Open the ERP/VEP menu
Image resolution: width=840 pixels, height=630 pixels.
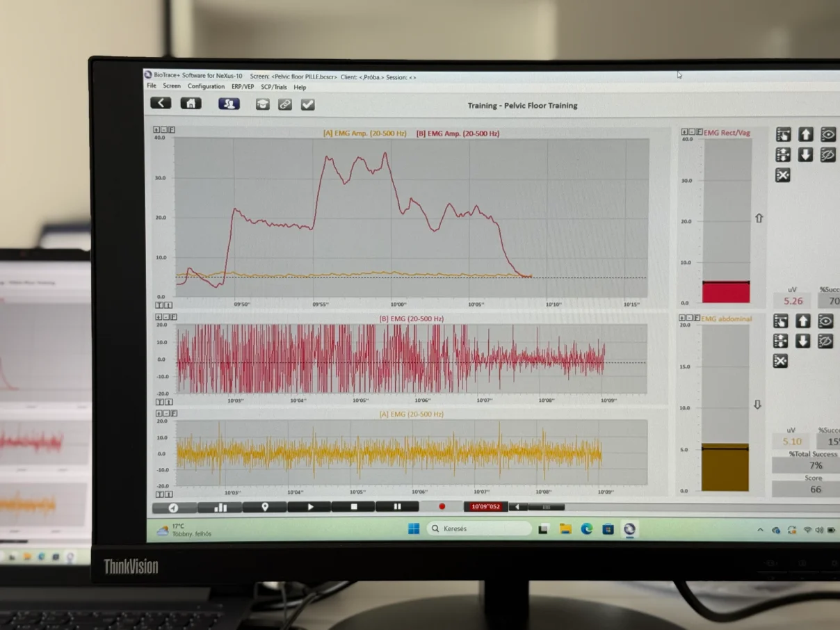243,87
